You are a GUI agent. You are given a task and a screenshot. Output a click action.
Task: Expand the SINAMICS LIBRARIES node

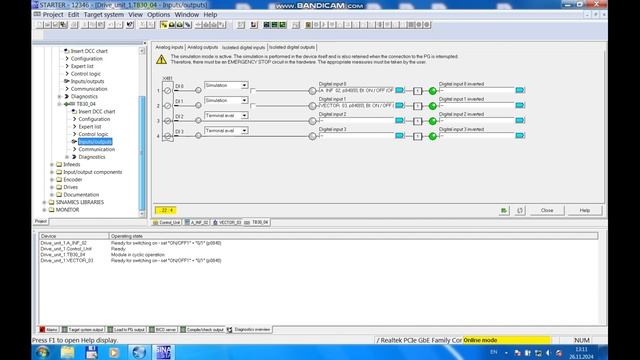[44, 202]
